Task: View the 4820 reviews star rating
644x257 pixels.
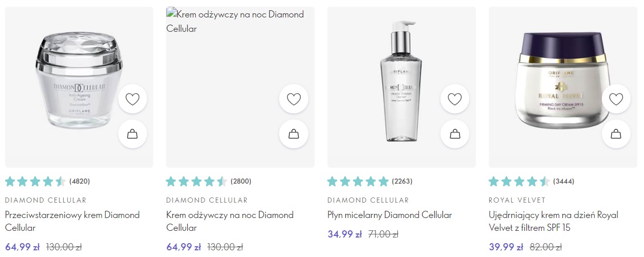Action: (35, 181)
